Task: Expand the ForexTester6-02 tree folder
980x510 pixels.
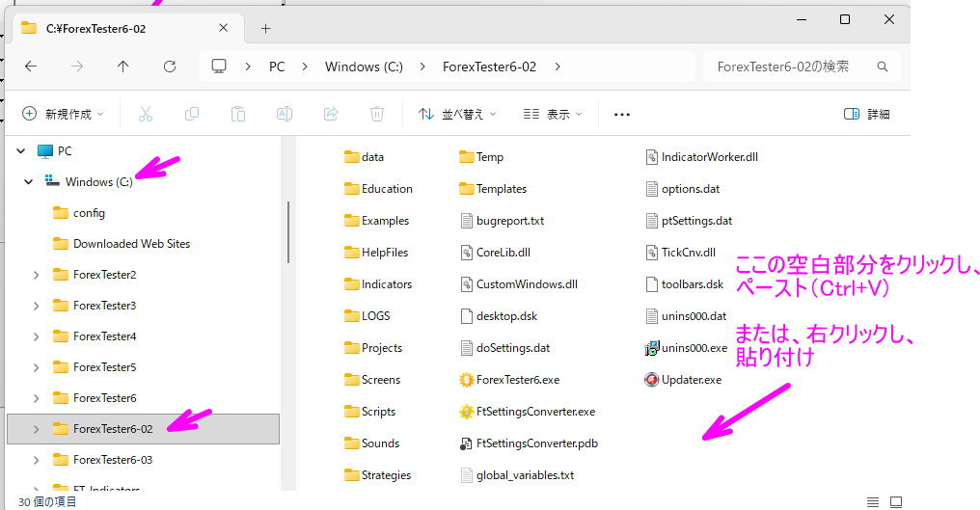Action: click(x=37, y=429)
